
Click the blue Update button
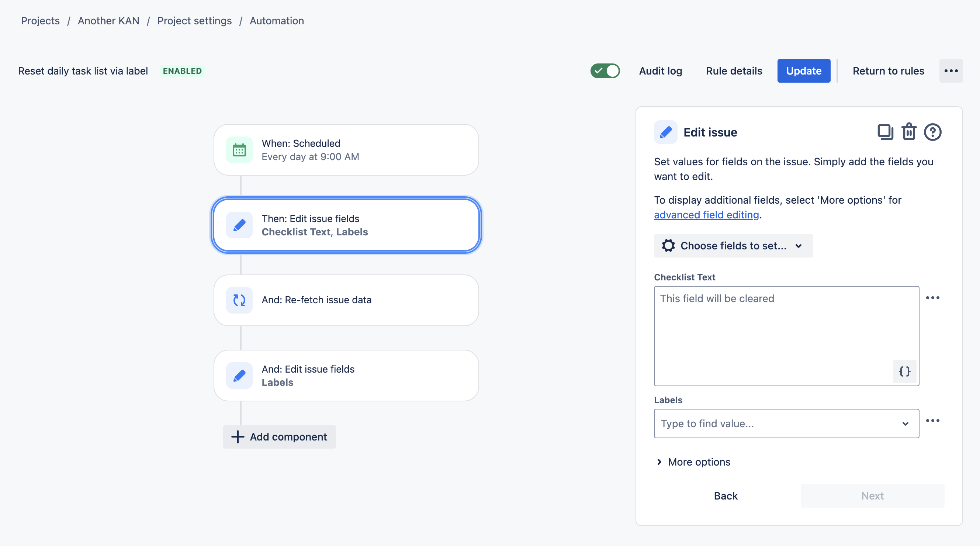[803, 71]
